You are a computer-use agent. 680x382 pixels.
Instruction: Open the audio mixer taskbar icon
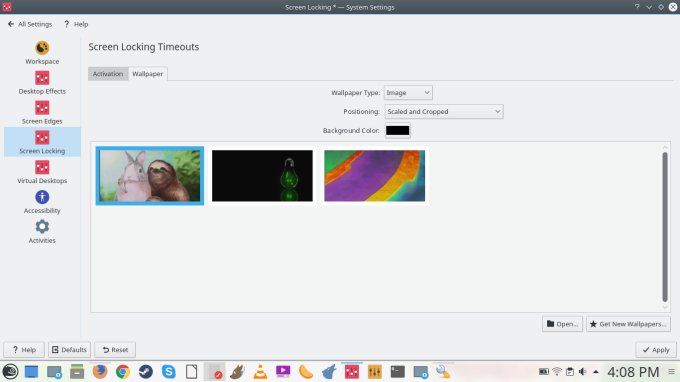pos(375,372)
